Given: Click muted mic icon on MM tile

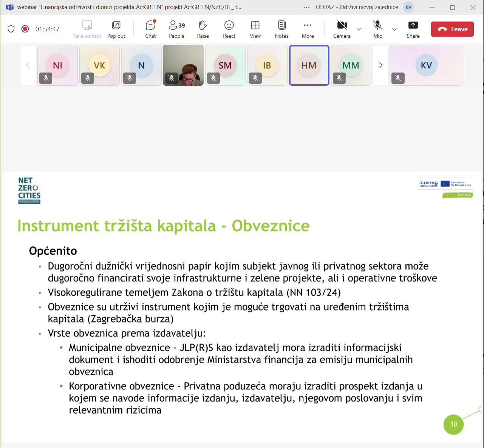Looking at the screenshot, I should 339,78.
